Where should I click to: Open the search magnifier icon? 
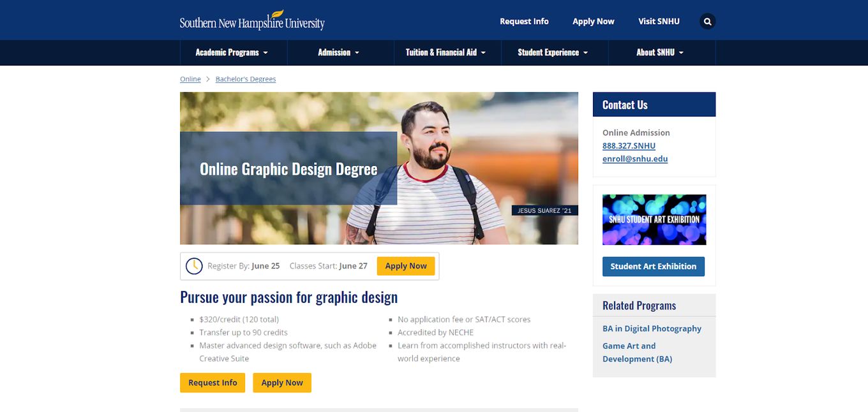coord(707,22)
